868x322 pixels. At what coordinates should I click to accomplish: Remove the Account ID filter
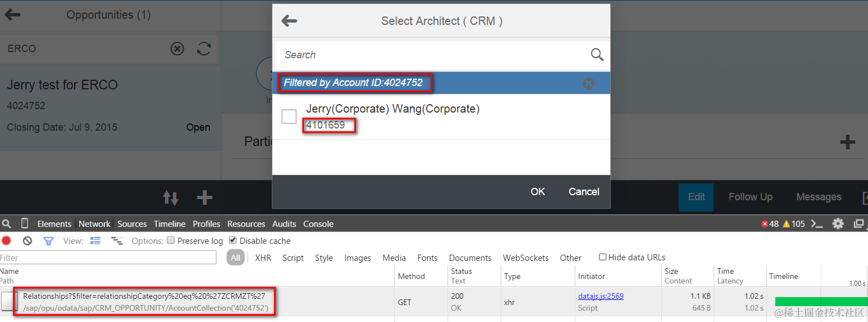pyautogui.click(x=588, y=83)
